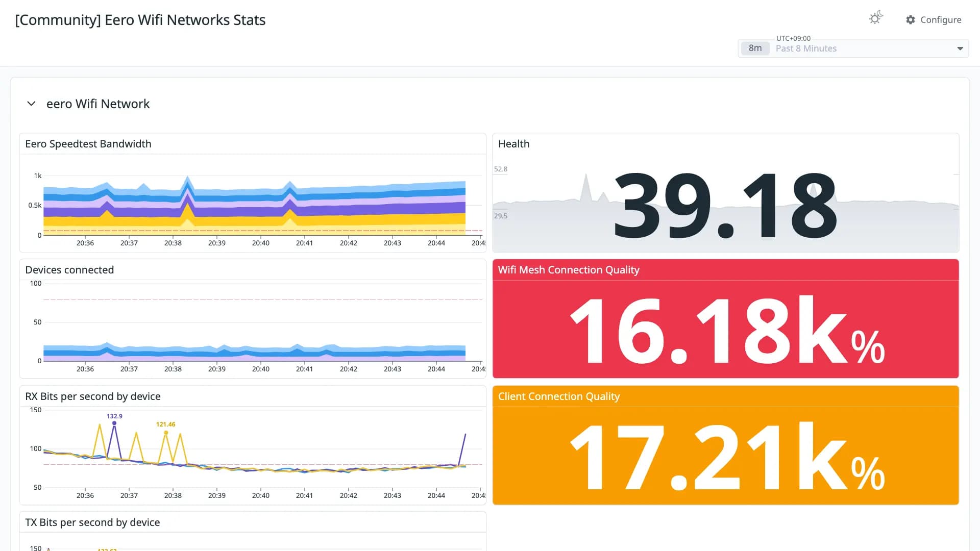Click the time range dropdown arrow
980x551 pixels.
tap(960, 48)
